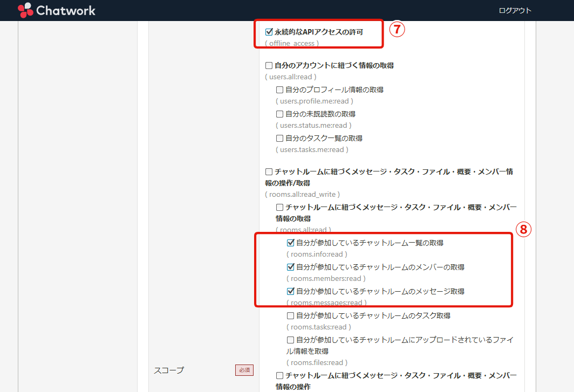574x392 pixels.
Task: Click the ログアウト logout link
Action: point(515,10)
